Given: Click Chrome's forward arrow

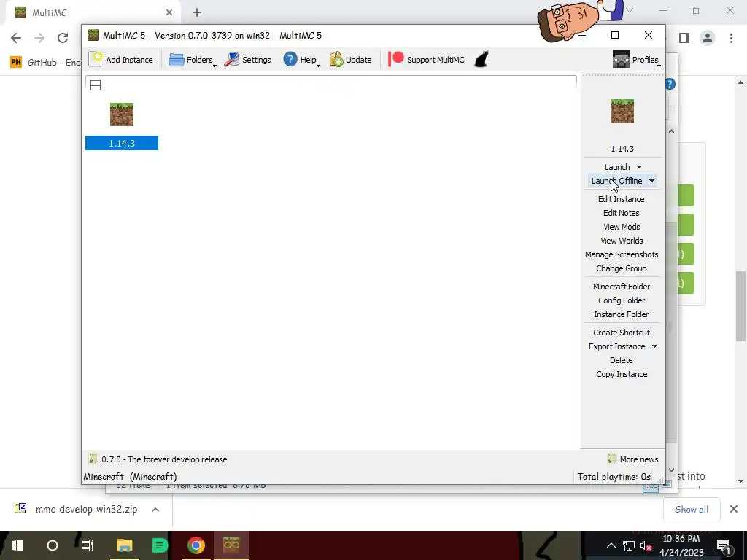Looking at the screenshot, I should [x=39, y=38].
